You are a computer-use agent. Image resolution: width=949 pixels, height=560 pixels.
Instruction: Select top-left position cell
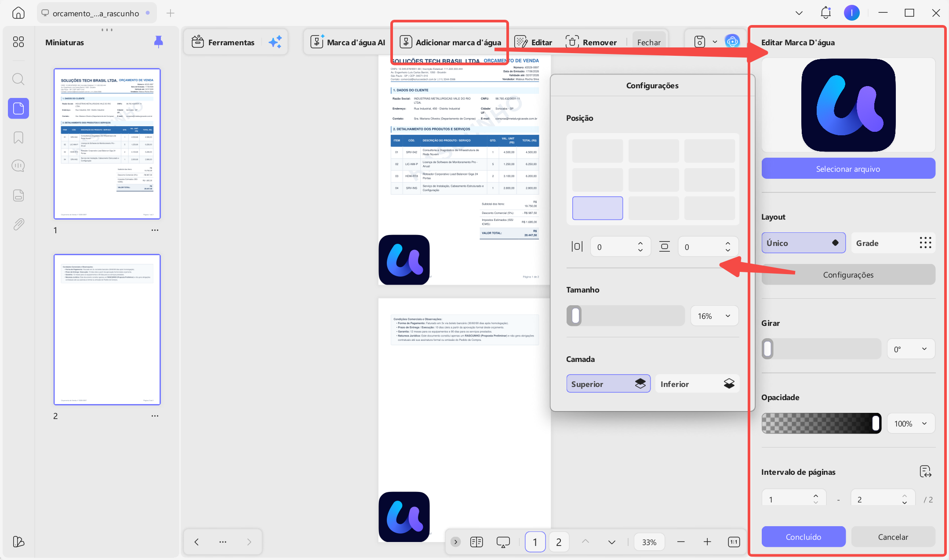pos(597,151)
